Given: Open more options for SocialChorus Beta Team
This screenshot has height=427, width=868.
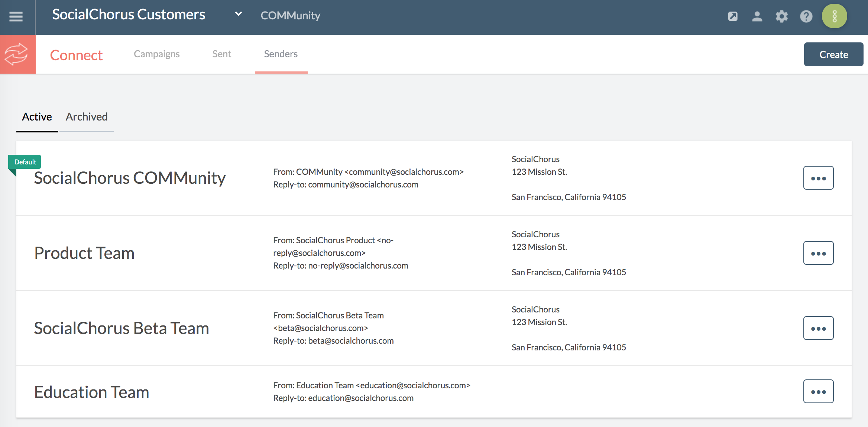Looking at the screenshot, I should (x=818, y=328).
